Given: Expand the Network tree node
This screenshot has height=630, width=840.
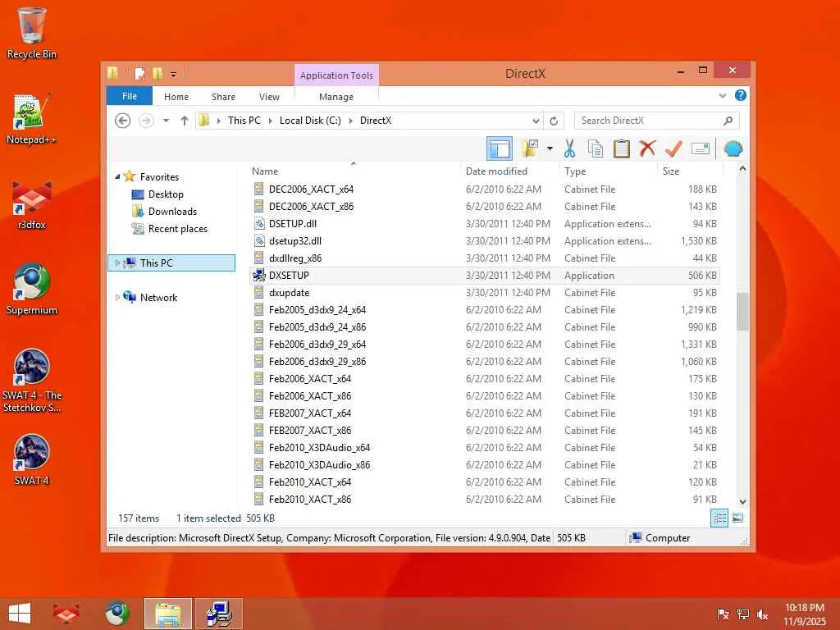Looking at the screenshot, I should click(117, 297).
